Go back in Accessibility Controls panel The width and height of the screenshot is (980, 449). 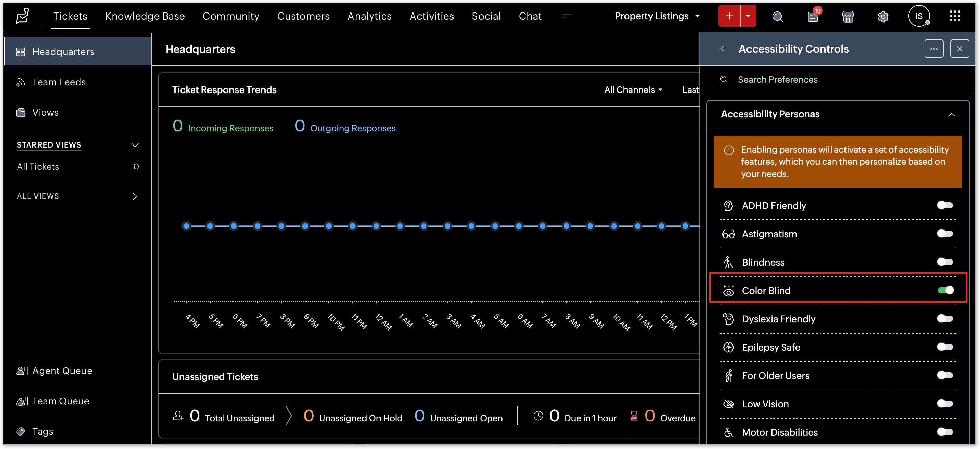point(722,49)
